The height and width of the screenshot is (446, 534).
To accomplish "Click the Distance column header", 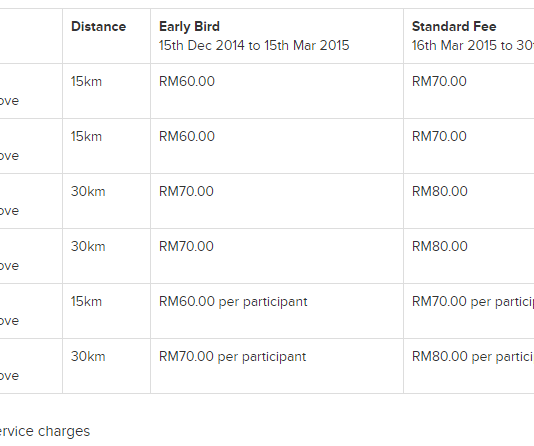I will tap(98, 27).
